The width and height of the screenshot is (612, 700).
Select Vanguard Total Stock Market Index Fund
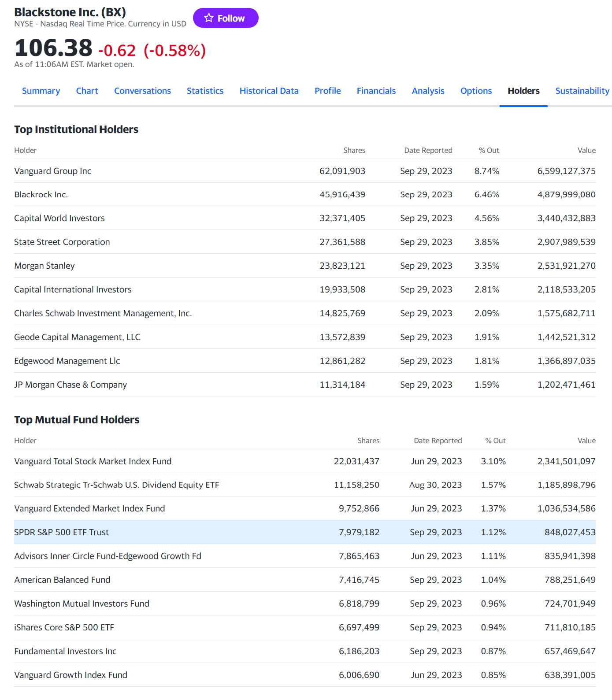point(93,461)
